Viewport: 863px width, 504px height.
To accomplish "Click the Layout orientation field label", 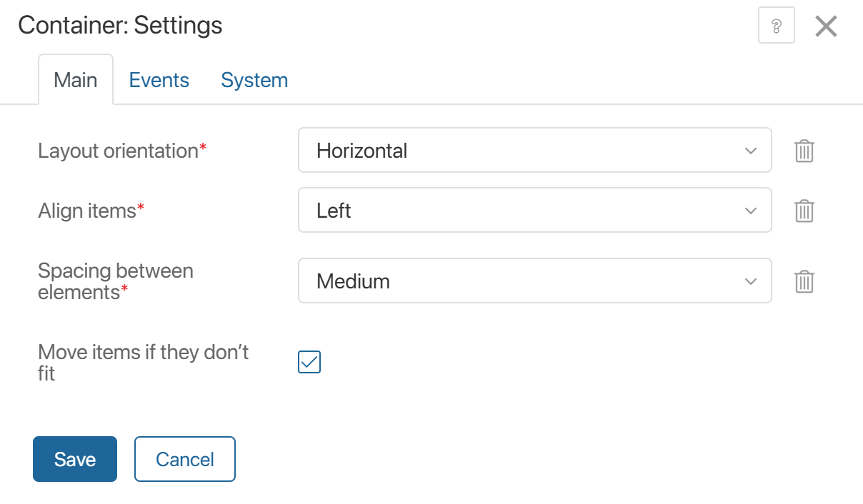I will click(x=119, y=151).
